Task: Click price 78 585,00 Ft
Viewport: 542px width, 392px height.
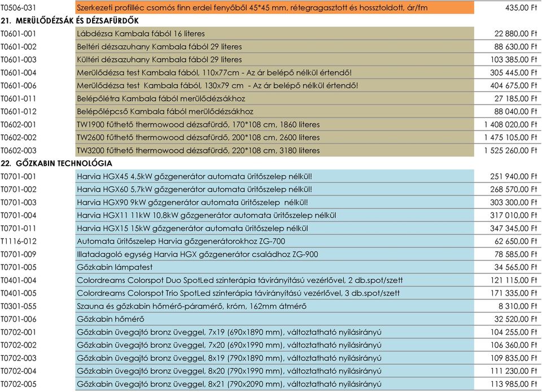Action: (x=515, y=254)
